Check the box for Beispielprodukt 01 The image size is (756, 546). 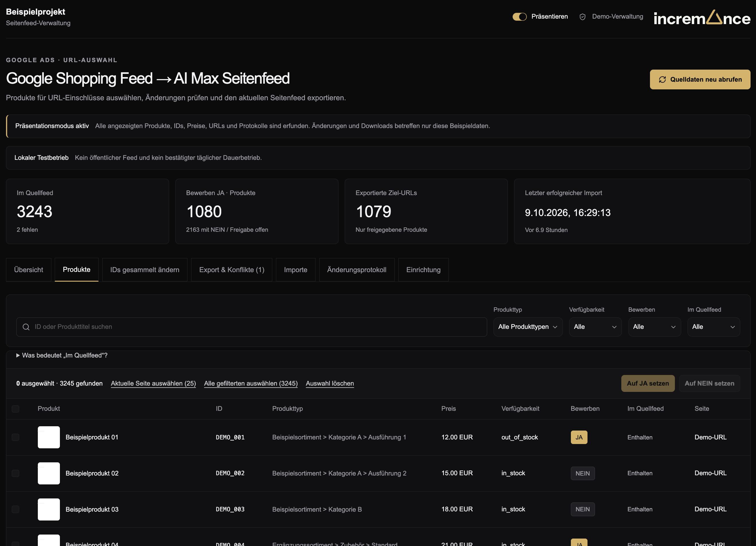tap(15, 437)
